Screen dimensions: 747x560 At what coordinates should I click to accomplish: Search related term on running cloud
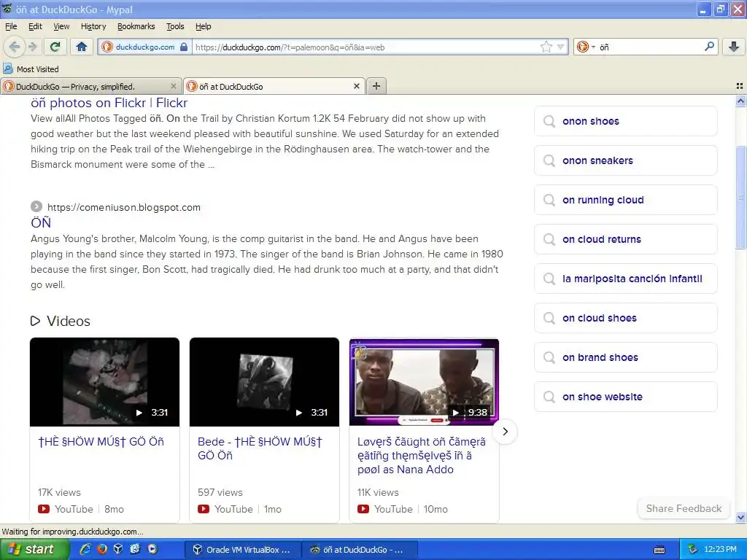[x=625, y=200]
